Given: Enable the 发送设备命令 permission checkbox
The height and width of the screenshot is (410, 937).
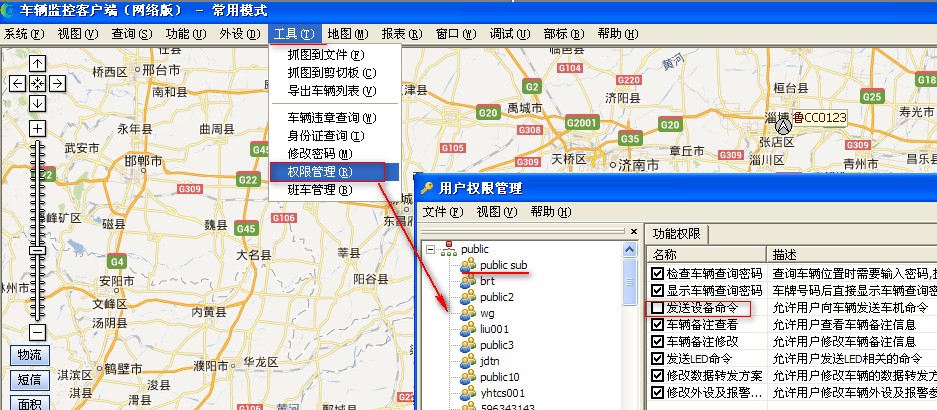Looking at the screenshot, I should (657, 309).
